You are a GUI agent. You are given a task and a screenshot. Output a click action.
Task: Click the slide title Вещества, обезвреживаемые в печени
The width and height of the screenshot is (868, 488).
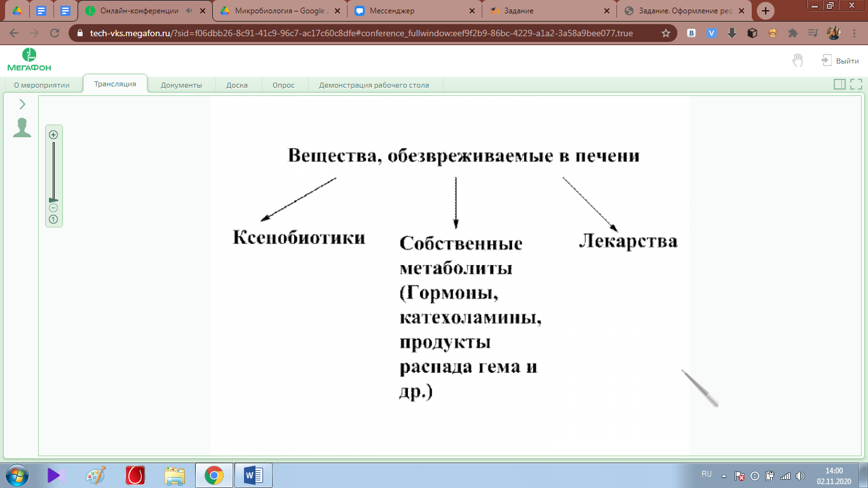click(x=463, y=156)
